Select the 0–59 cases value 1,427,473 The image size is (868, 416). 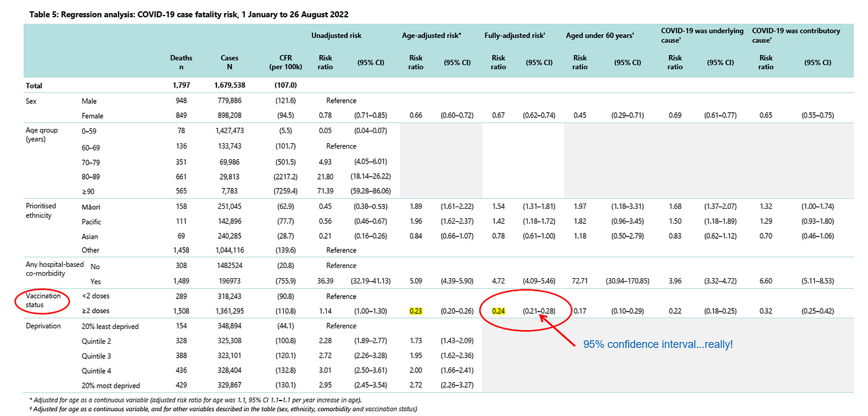[229, 131]
